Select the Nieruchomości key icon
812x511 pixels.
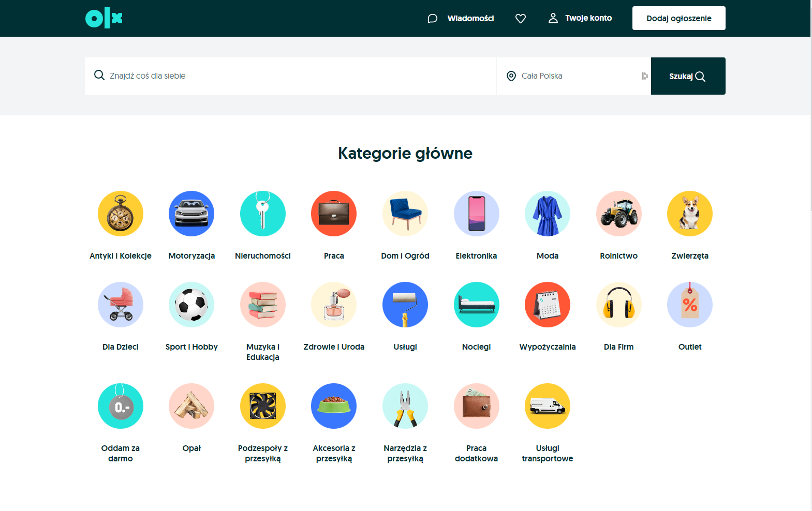pyautogui.click(x=263, y=214)
